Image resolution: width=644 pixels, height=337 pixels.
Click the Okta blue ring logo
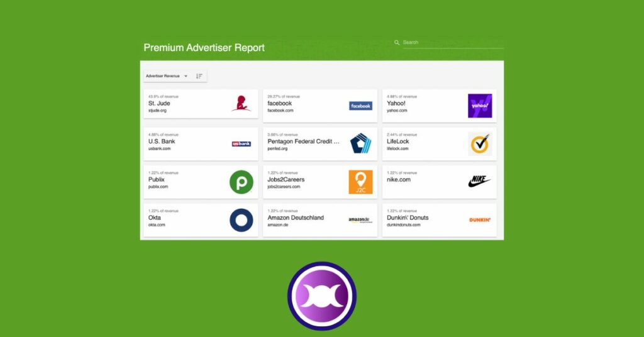click(241, 220)
